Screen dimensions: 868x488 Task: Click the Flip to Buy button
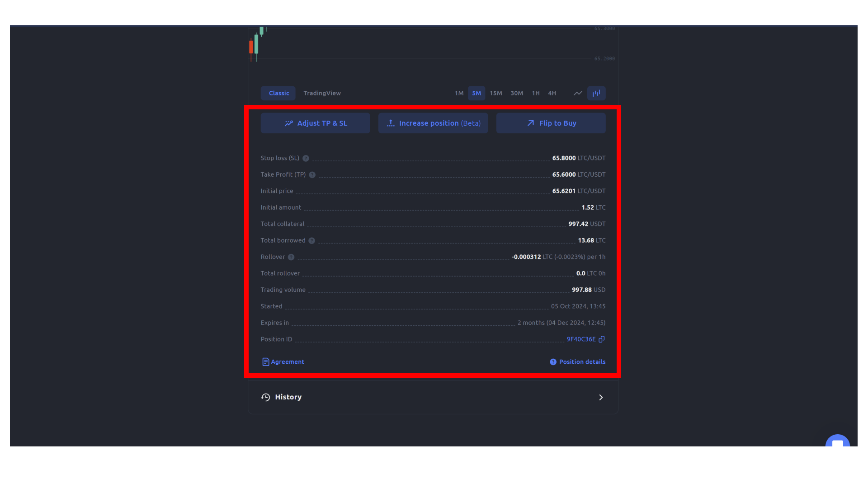coord(551,123)
